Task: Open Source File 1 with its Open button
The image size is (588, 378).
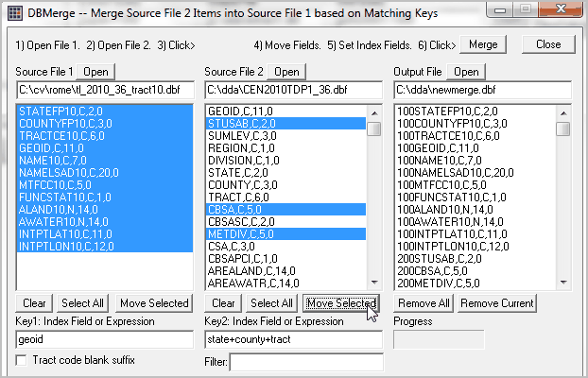Action: tap(95, 72)
